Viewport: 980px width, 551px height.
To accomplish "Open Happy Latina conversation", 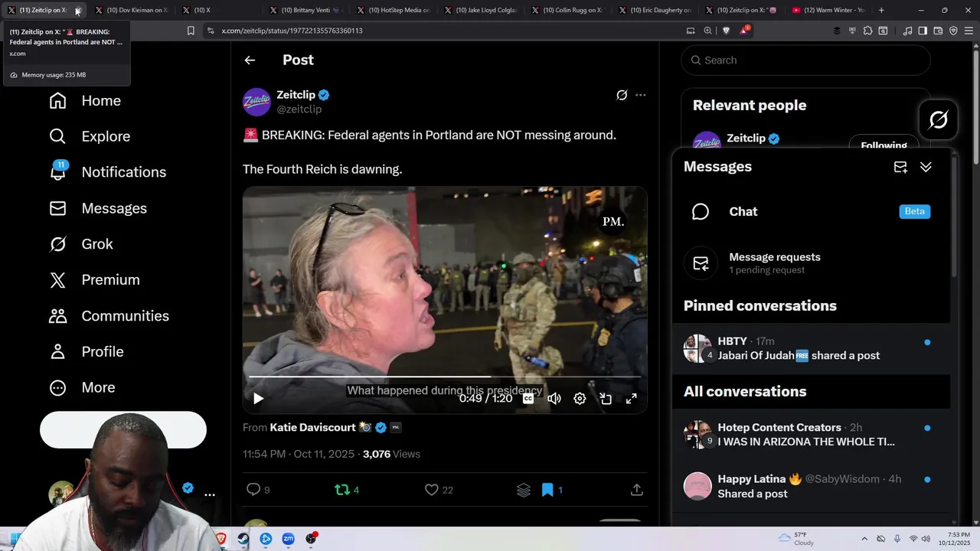I will pyautogui.click(x=811, y=486).
